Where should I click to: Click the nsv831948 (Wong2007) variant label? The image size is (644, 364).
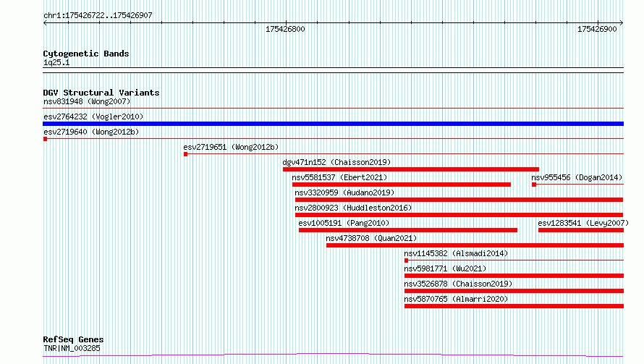click(x=87, y=101)
